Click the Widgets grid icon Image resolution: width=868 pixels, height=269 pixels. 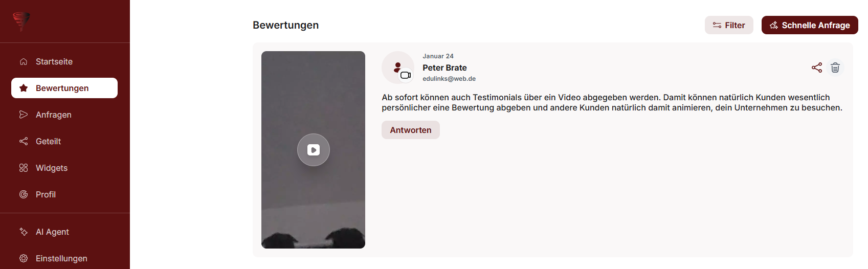(24, 168)
